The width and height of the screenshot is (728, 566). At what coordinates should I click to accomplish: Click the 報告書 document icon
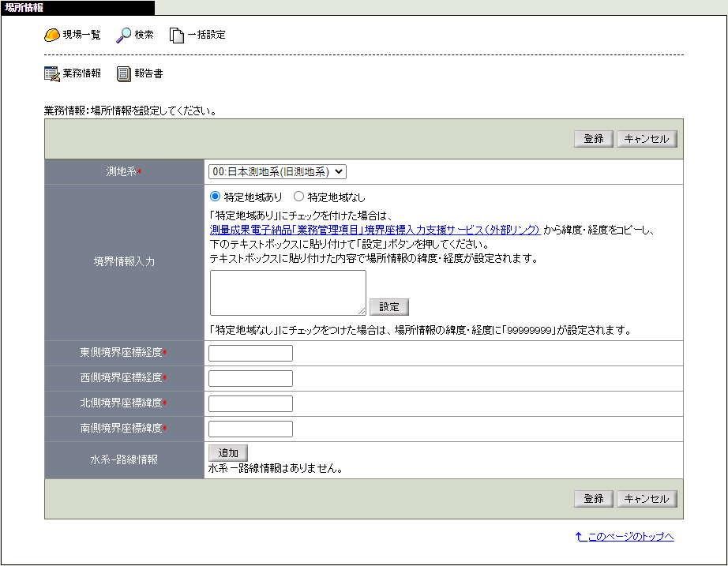tap(124, 74)
